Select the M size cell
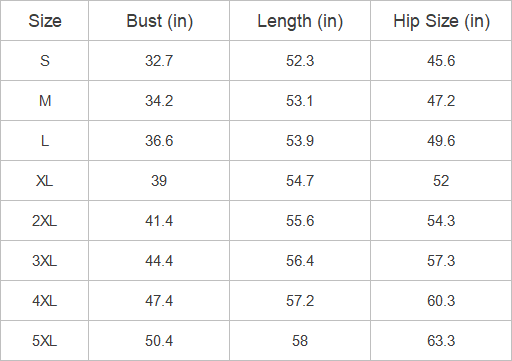This screenshot has height=361, width=512. click(x=45, y=101)
